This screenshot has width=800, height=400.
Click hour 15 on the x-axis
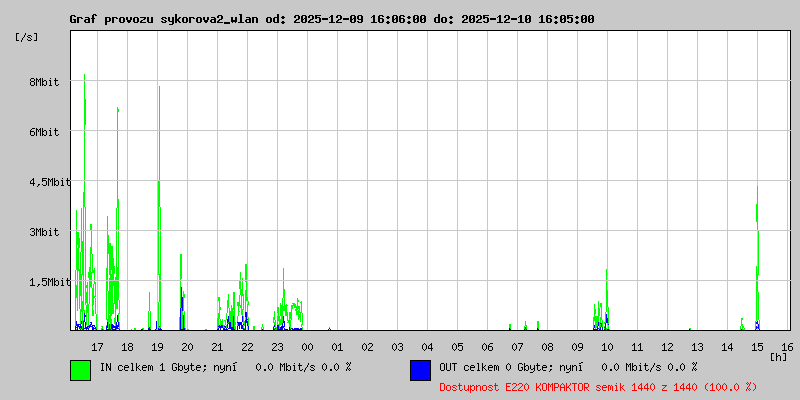[757, 347]
